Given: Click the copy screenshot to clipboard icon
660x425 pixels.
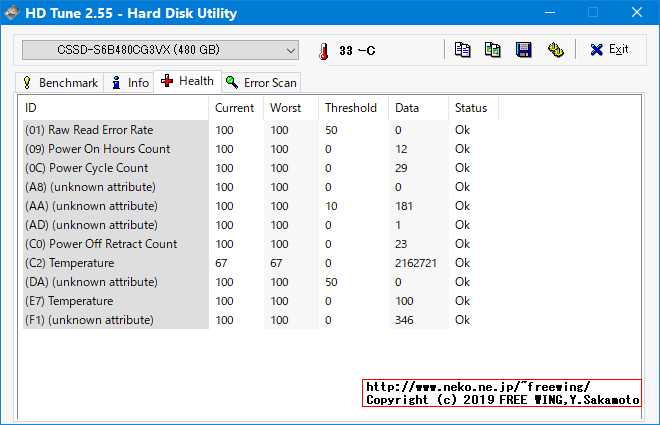Looking at the screenshot, I should [x=492, y=50].
